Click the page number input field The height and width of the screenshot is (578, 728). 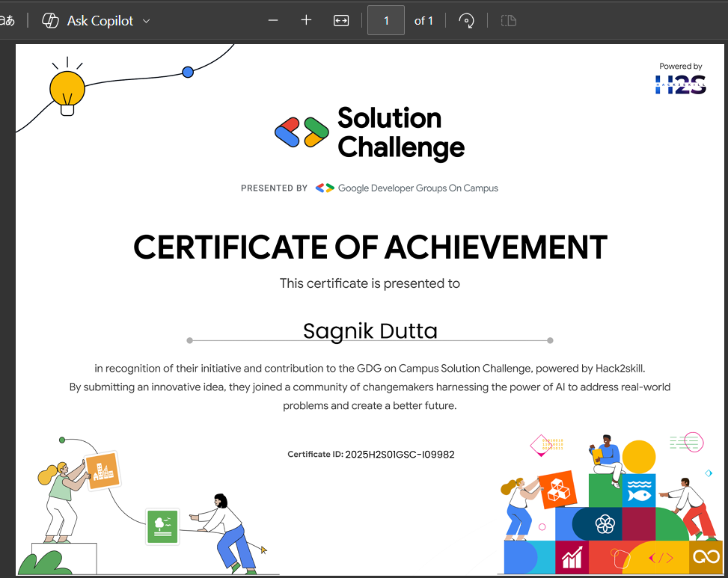click(386, 21)
